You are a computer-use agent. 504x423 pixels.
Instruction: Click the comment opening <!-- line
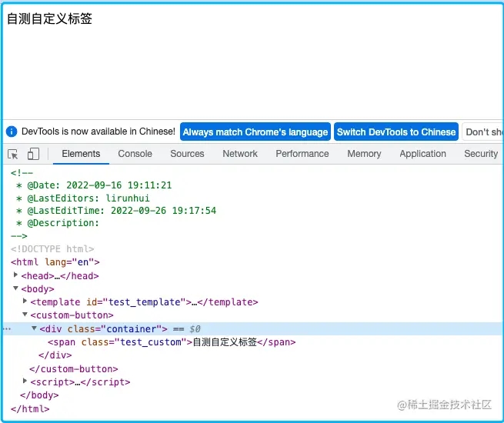[22, 173]
